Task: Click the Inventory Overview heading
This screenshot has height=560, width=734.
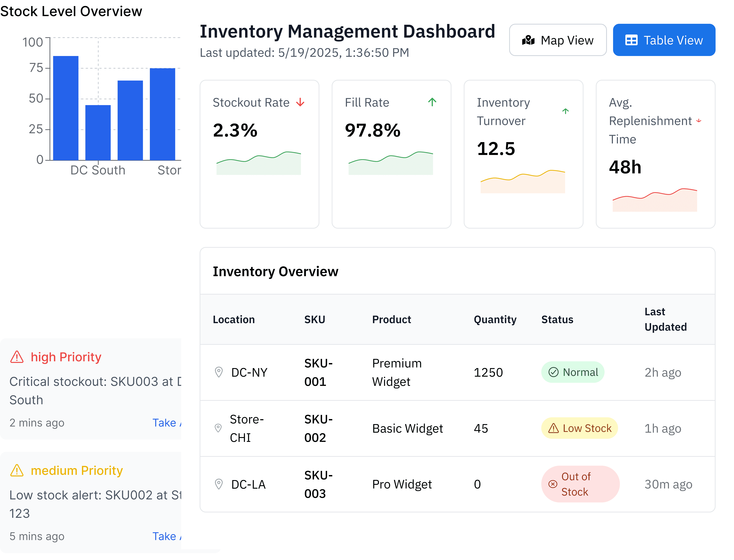Action: (275, 271)
